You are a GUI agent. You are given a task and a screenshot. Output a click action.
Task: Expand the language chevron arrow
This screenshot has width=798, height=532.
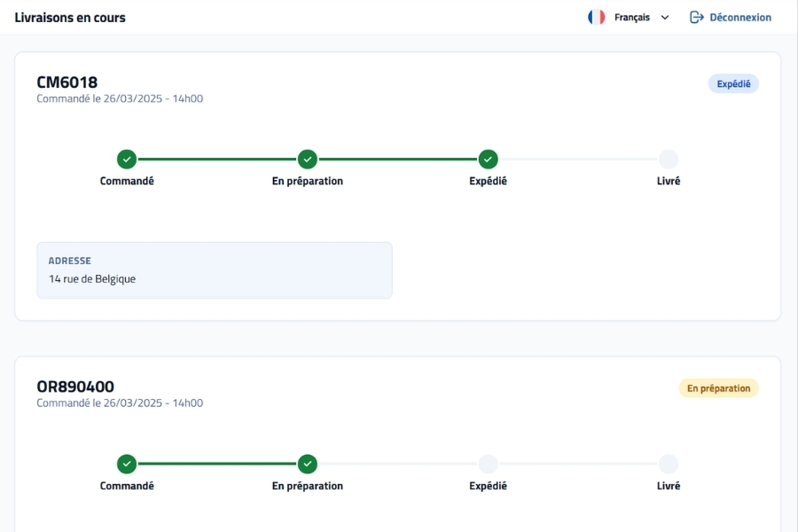pyautogui.click(x=665, y=18)
